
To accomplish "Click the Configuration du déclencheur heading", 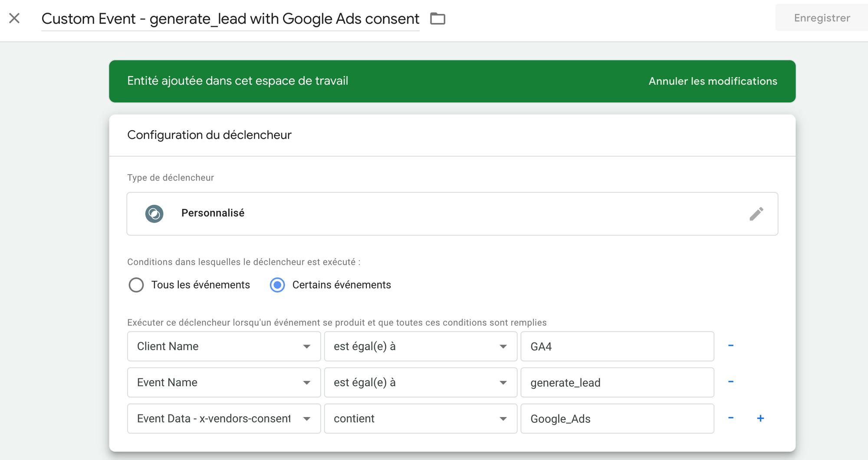I will click(x=209, y=135).
